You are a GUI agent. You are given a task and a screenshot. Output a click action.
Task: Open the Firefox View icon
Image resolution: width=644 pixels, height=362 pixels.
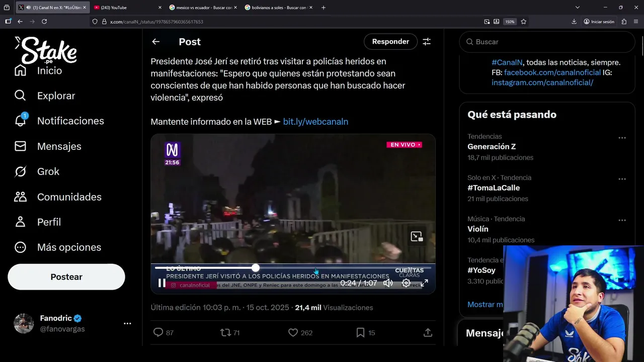[7, 8]
